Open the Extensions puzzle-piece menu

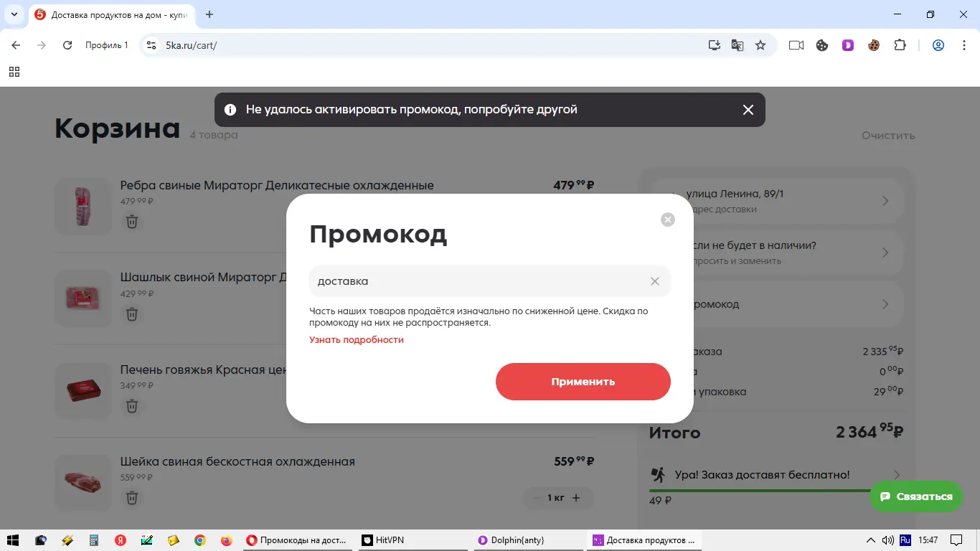900,45
